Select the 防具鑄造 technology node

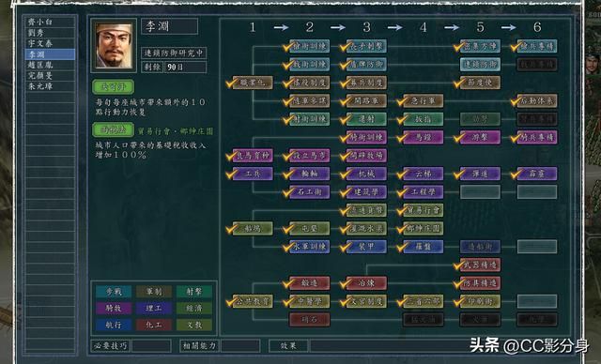pyautogui.click(x=480, y=283)
